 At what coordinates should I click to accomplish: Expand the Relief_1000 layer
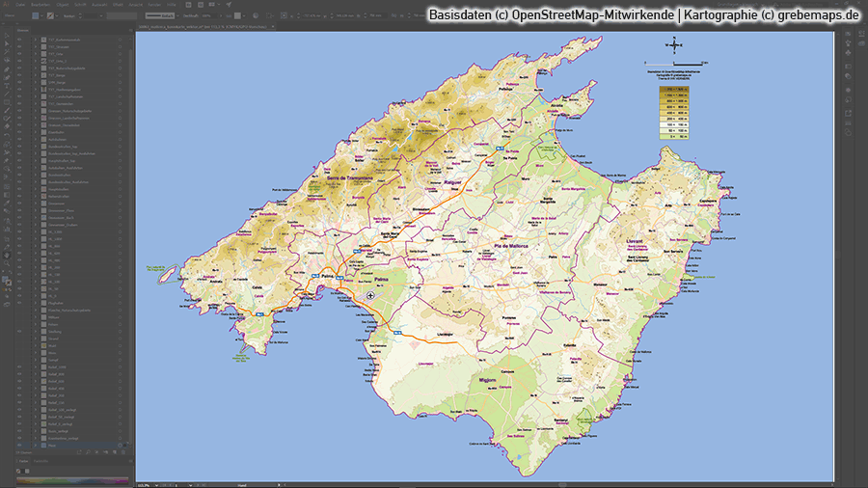point(35,367)
